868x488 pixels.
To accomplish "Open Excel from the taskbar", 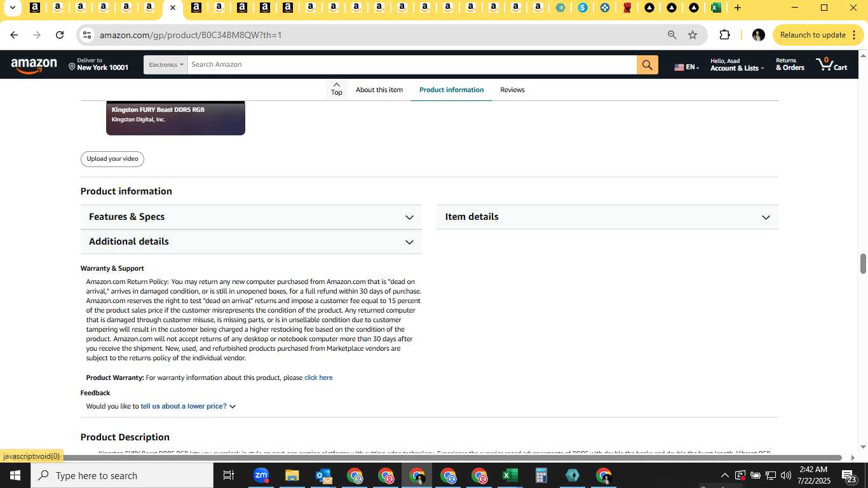I will tap(510, 475).
